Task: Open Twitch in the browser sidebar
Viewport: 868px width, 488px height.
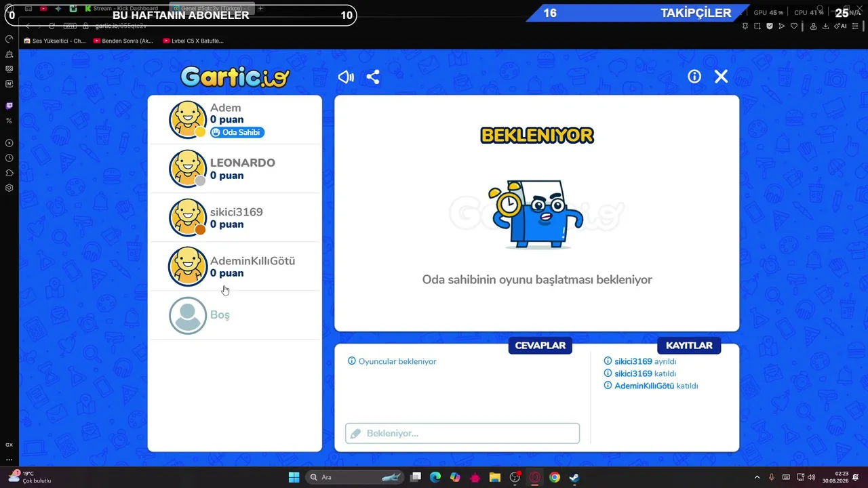Action: coord(9,106)
